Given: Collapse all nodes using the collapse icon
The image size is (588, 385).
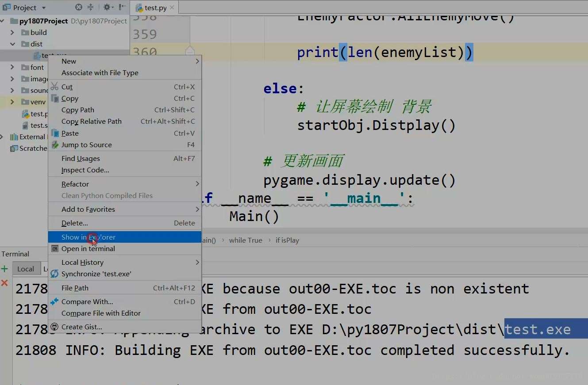Looking at the screenshot, I should tap(92, 8).
